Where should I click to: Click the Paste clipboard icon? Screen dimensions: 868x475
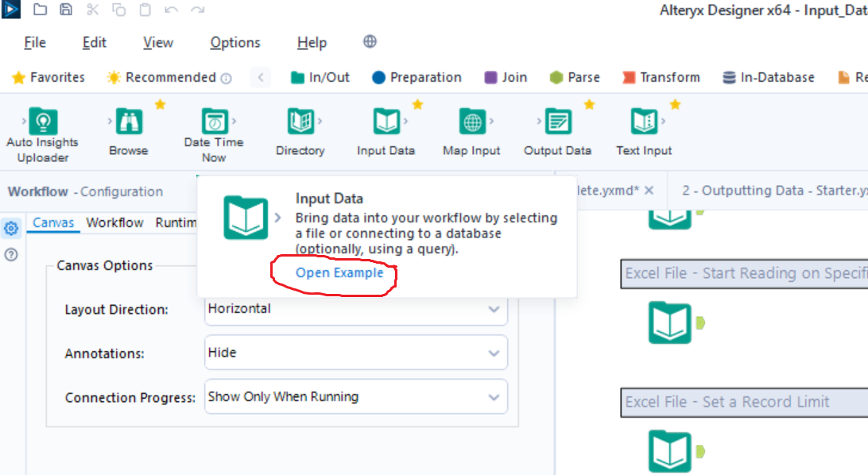pos(145,10)
